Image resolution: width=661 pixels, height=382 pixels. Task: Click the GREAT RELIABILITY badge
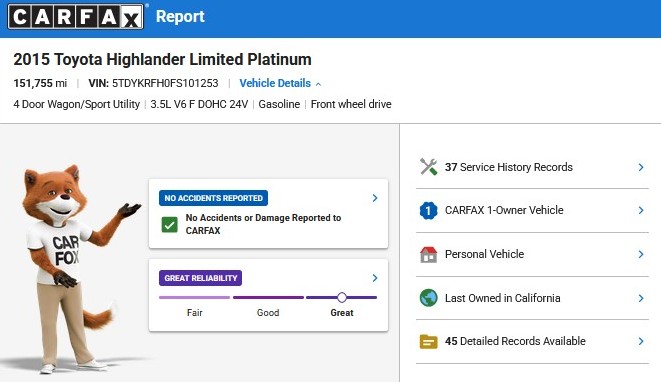tap(201, 278)
